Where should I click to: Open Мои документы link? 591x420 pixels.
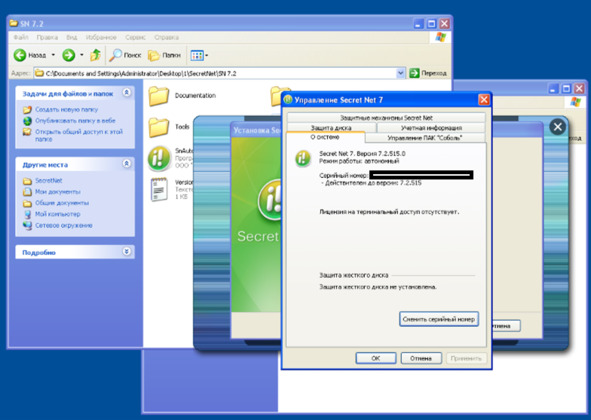pyautogui.click(x=58, y=192)
